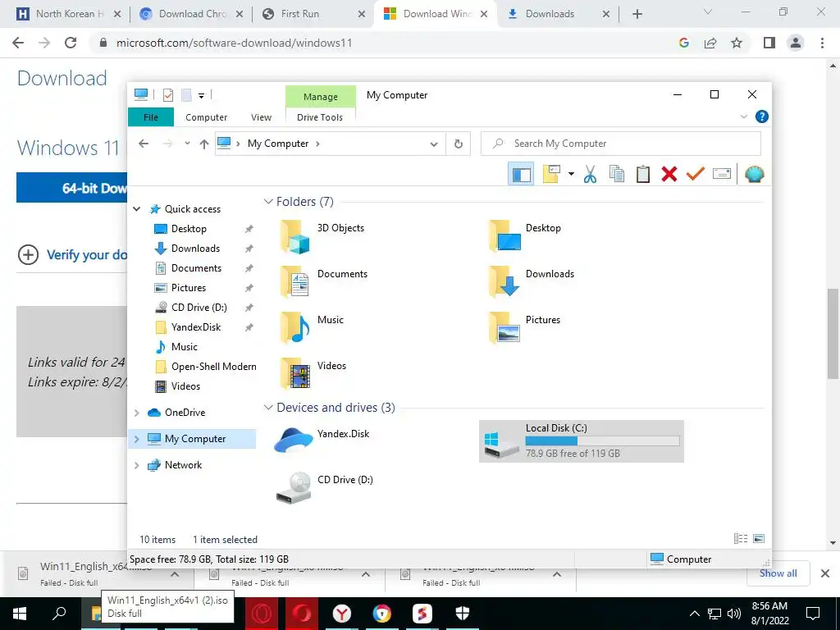The width and height of the screenshot is (840, 630).
Task: Select the Yandex.Disk drive item
Action: point(322,441)
